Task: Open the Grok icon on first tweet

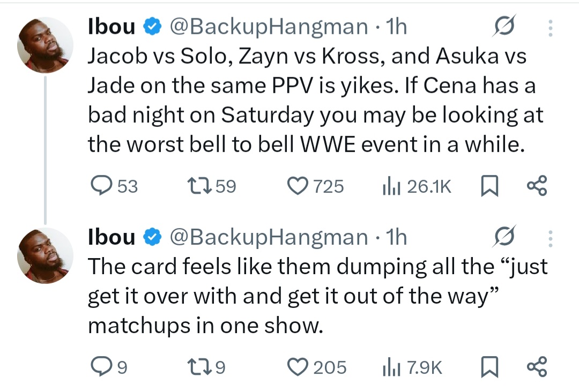Action: (x=503, y=28)
